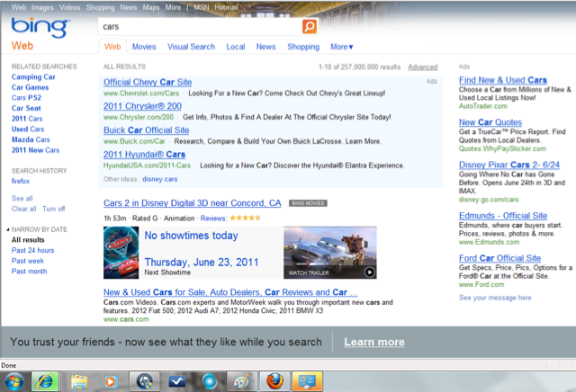Viewport: 576px width, 392px height.
Task: Switch to Firefox on the taskbar
Action: (274, 382)
